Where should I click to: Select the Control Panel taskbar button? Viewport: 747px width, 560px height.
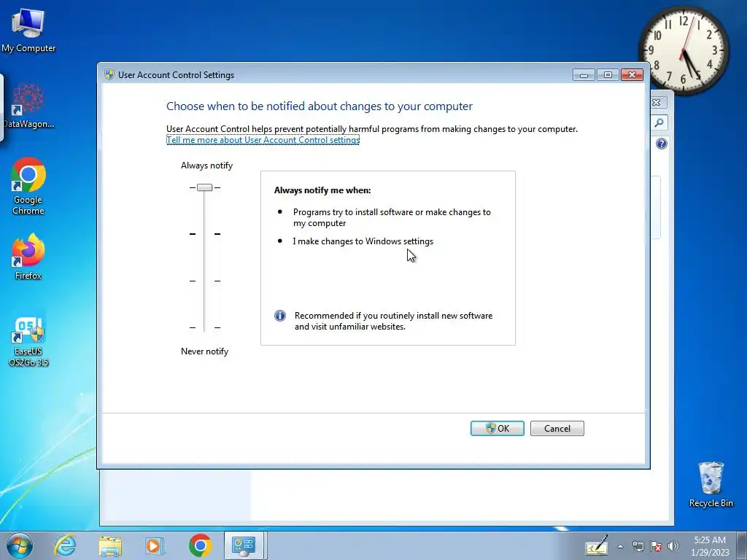pos(244,545)
